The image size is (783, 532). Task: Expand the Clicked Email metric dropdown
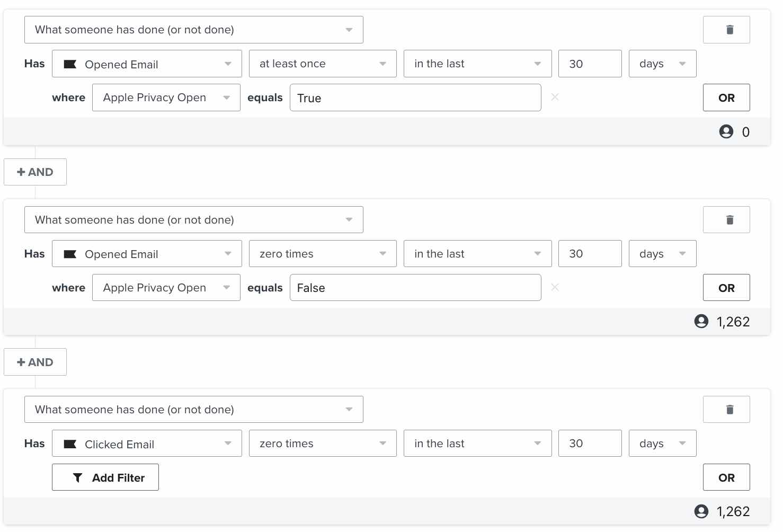(147, 444)
